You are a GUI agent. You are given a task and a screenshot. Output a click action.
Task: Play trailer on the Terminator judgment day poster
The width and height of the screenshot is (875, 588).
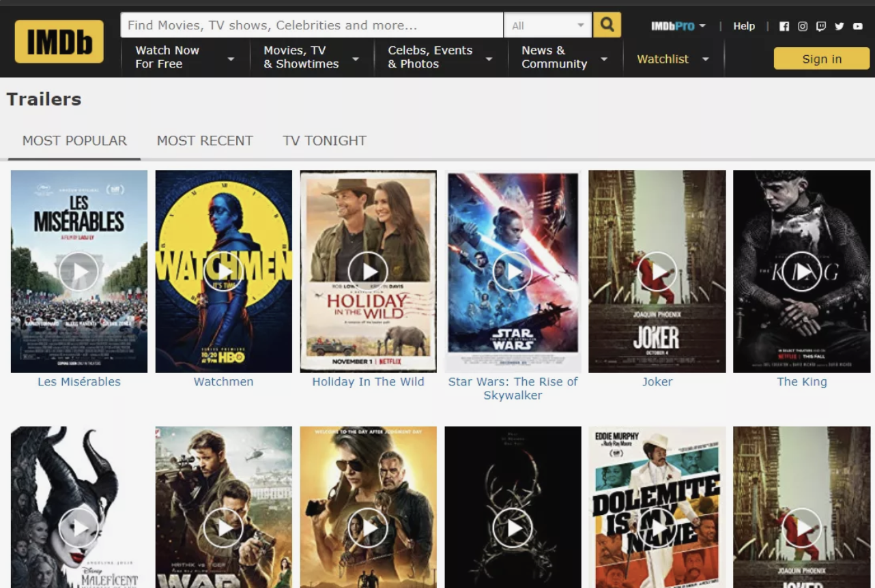(369, 527)
